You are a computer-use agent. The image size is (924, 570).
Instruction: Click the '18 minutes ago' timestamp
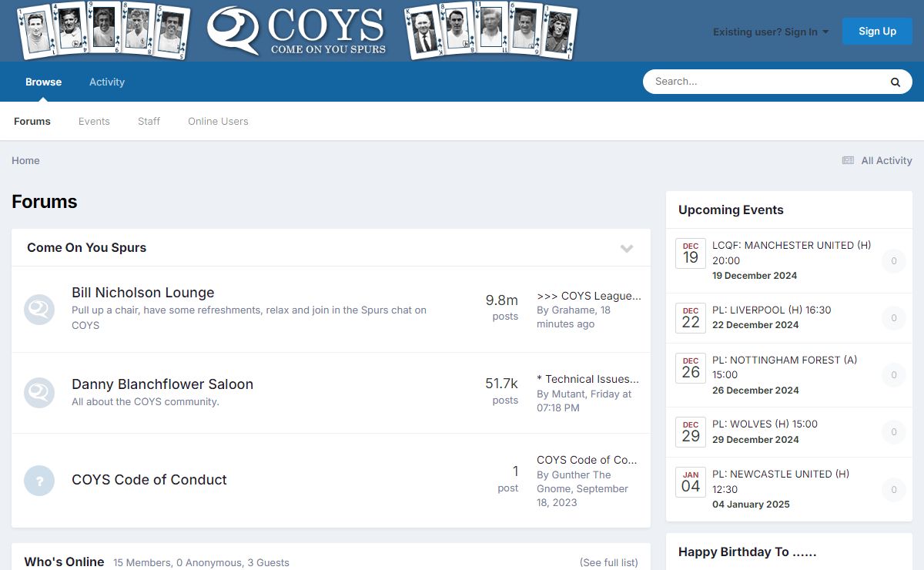point(574,317)
